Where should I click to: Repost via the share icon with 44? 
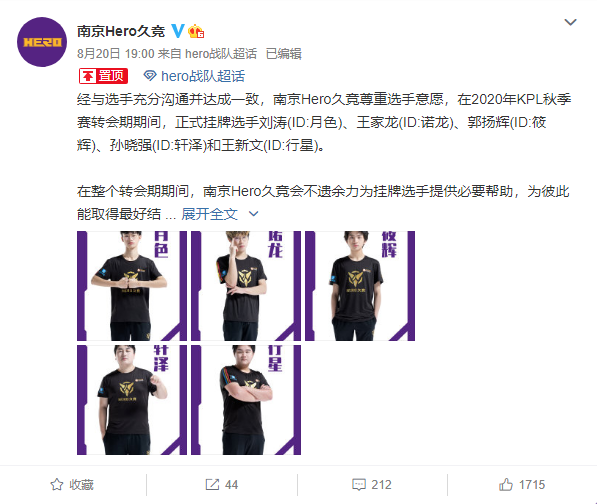pos(212,485)
